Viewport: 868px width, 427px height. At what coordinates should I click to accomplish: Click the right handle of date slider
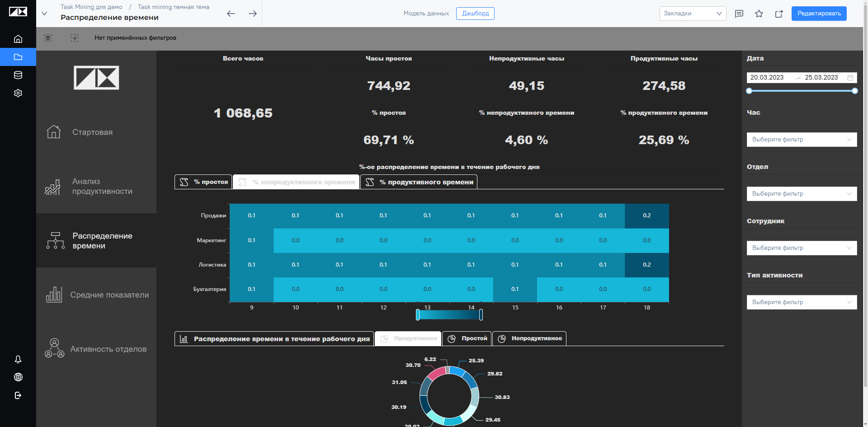854,91
